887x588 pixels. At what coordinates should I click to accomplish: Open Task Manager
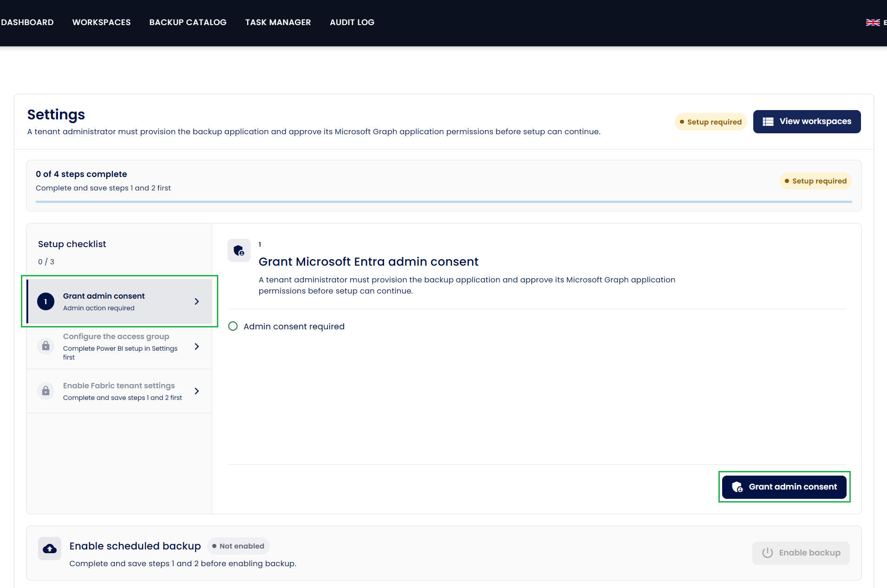tap(278, 22)
